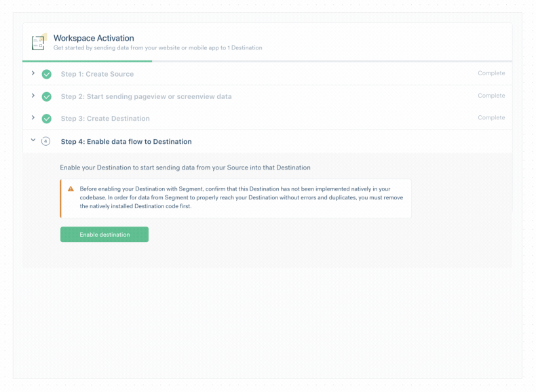Click the Workspace Activation title
536x392 pixels.
click(94, 38)
